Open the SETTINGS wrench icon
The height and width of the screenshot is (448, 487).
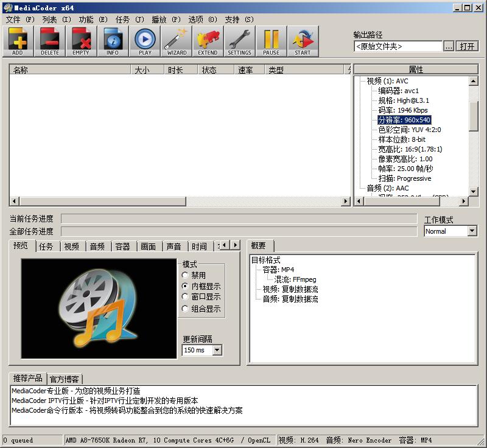pos(240,41)
